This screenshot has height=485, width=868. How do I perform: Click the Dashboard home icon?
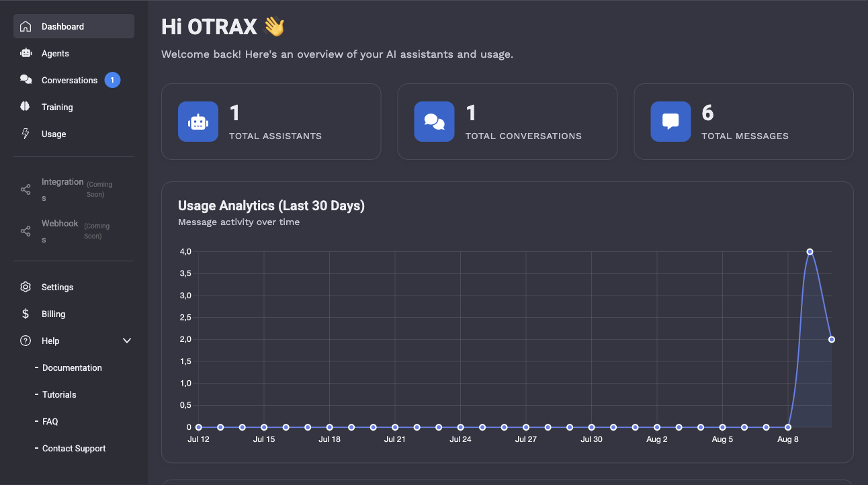click(x=26, y=27)
